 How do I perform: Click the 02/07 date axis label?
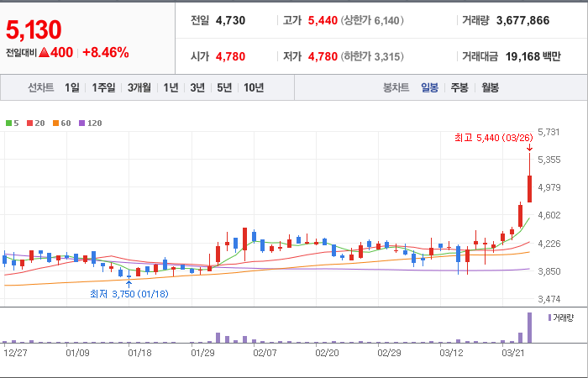click(x=265, y=354)
